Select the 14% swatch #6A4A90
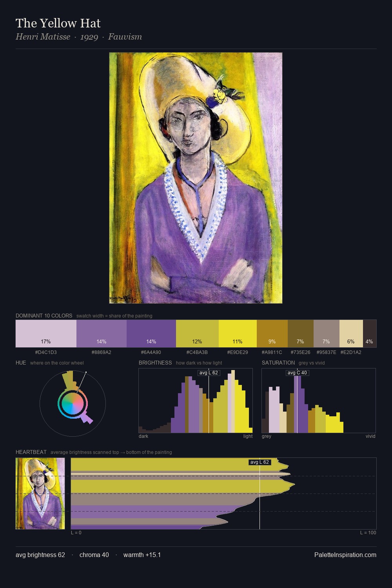 (151, 334)
